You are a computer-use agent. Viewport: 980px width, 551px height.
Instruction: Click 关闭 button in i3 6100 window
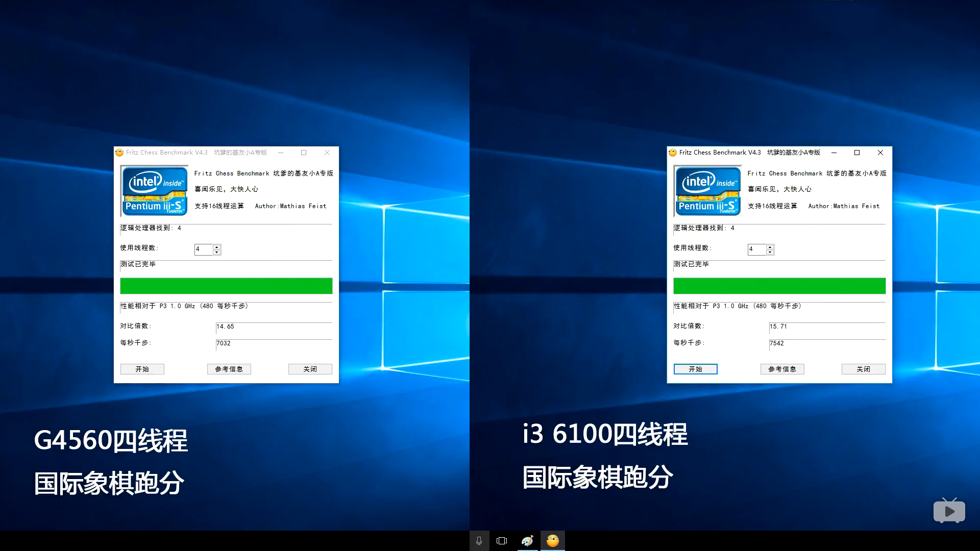pyautogui.click(x=863, y=369)
